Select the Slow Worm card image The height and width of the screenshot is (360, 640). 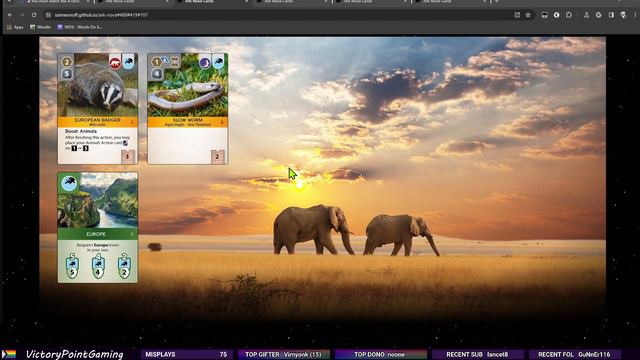[188, 85]
